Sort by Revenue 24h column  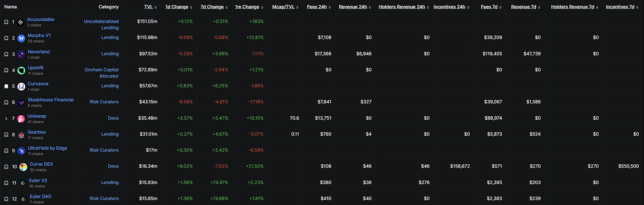coord(355,7)
